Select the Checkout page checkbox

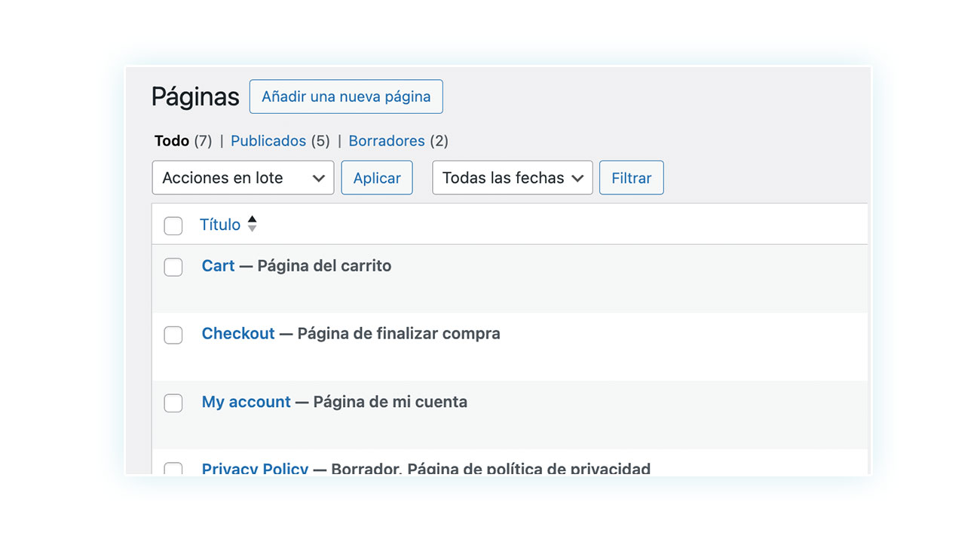coord(173,335)
